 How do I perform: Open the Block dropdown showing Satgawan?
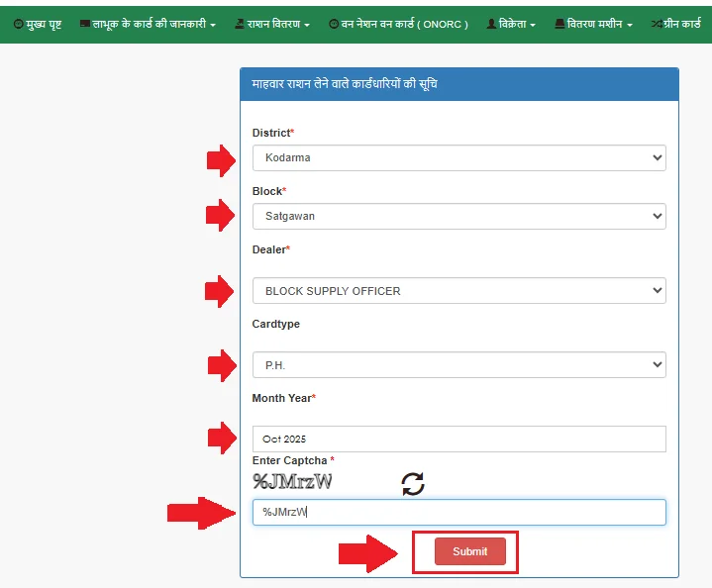[459, 216]
